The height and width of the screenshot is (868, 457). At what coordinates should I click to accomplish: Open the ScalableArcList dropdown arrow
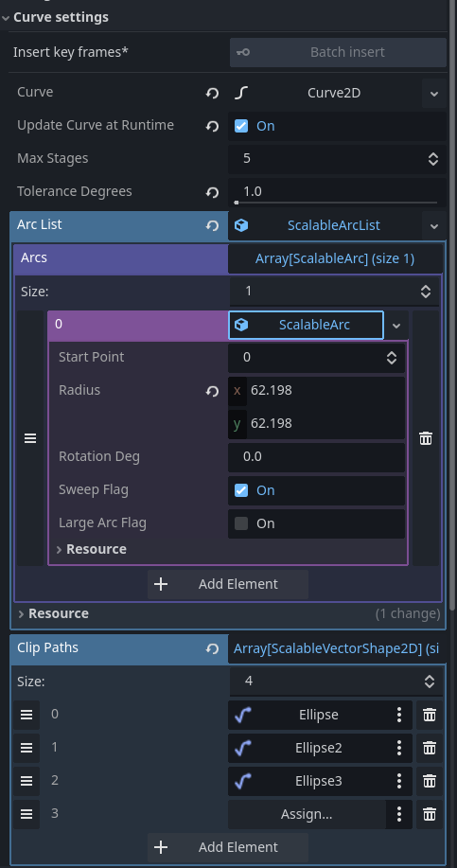pyautogui.click(x=433, y=226)
